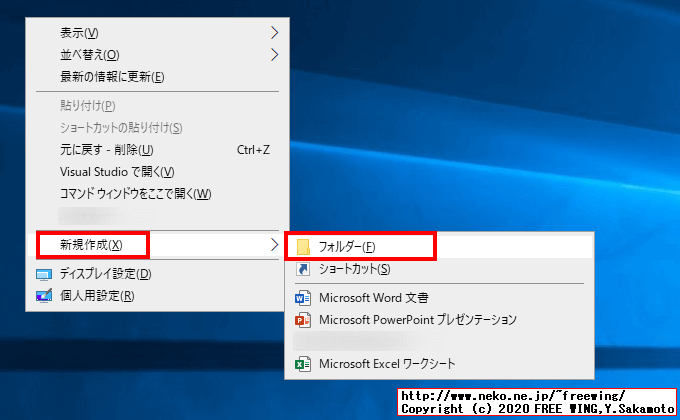
Task: Create new ショートカット(S)
Action: 439,269
